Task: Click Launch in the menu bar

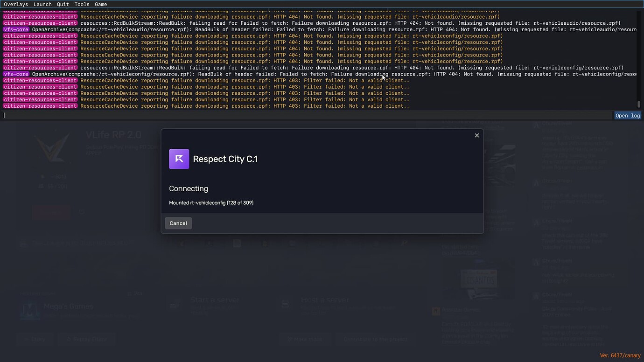Action: tap(42, 4)
